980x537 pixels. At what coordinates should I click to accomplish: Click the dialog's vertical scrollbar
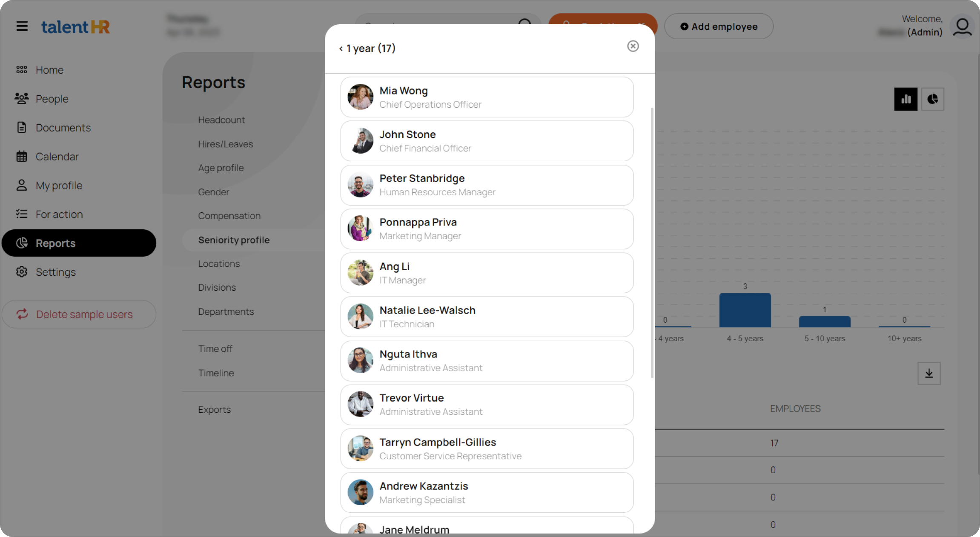pyautogui.click(x=652, y=243)
